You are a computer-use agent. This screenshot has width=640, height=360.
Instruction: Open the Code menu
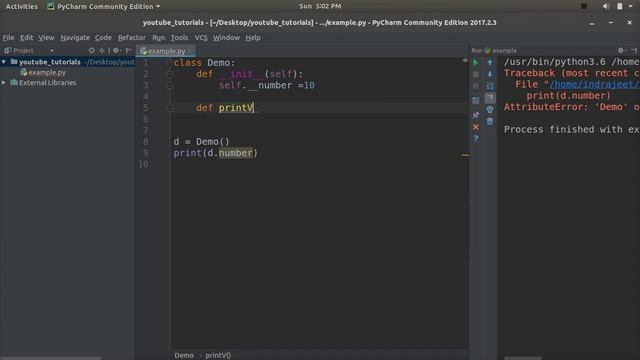tap(103, 38)
